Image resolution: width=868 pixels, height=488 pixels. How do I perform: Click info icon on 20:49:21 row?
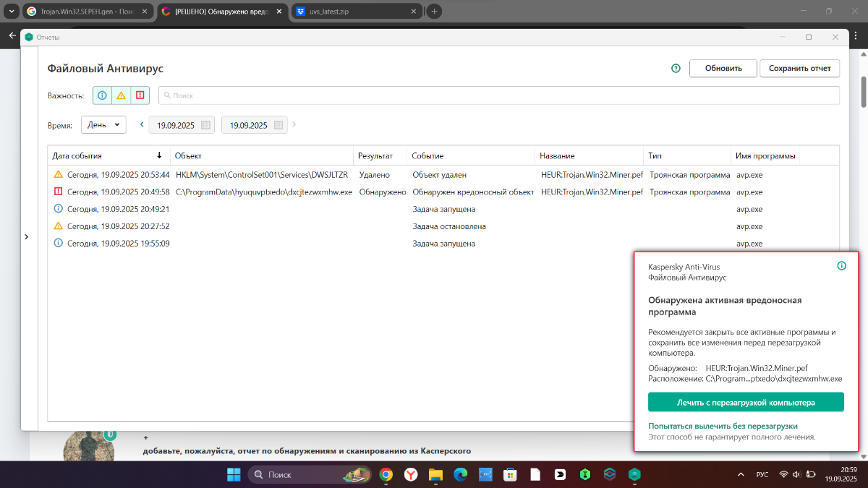pyautogui.click(x=59, y=209)
